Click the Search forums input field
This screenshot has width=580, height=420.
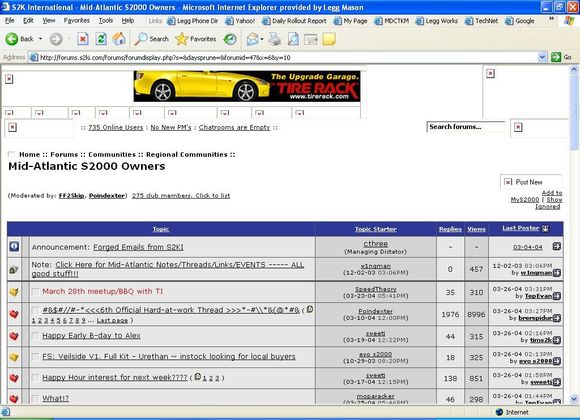466,127
